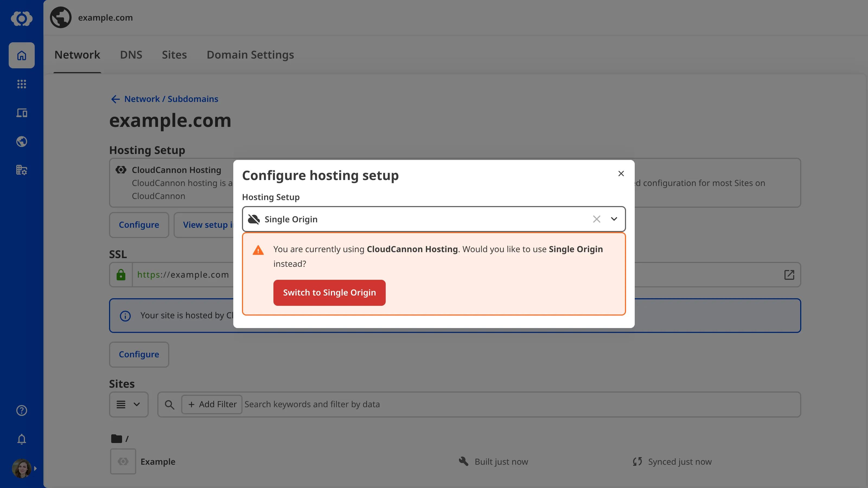
Task: Open the Example site thumbnail
Action: [x=123, y=461]
